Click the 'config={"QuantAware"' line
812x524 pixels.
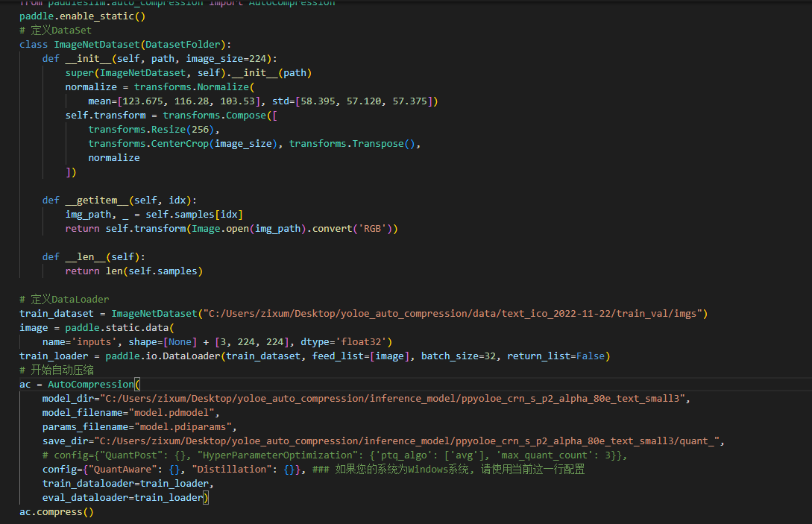pyautogui.click(x=174, y=469)
